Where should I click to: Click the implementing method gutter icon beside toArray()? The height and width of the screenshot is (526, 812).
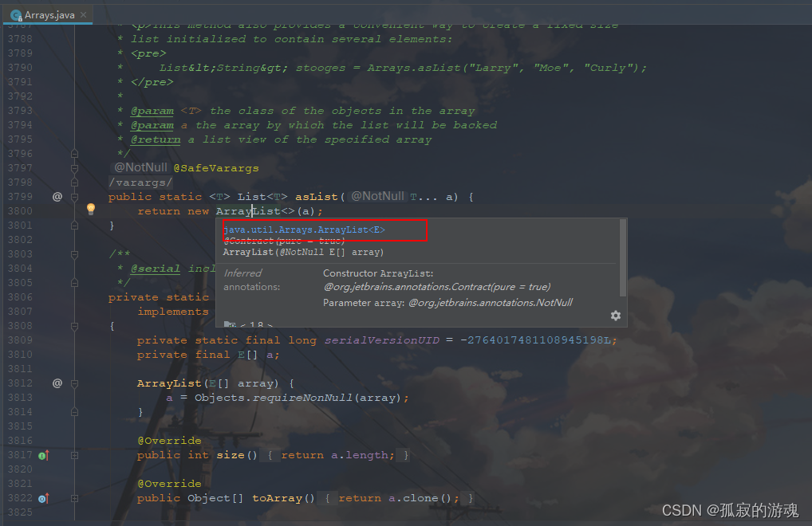coord(42,498)
